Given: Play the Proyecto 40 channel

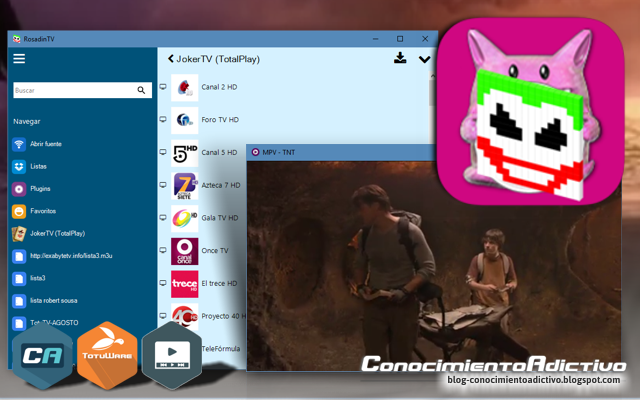Looking at the screenshot, I should click(224, 316).
